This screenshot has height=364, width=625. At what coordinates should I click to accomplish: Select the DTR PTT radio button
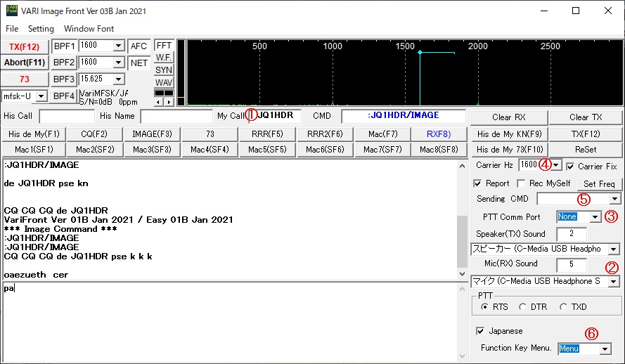523,307
